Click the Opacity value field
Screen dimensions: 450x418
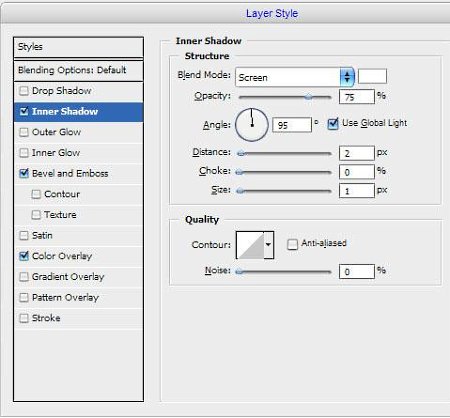point(357,97)
